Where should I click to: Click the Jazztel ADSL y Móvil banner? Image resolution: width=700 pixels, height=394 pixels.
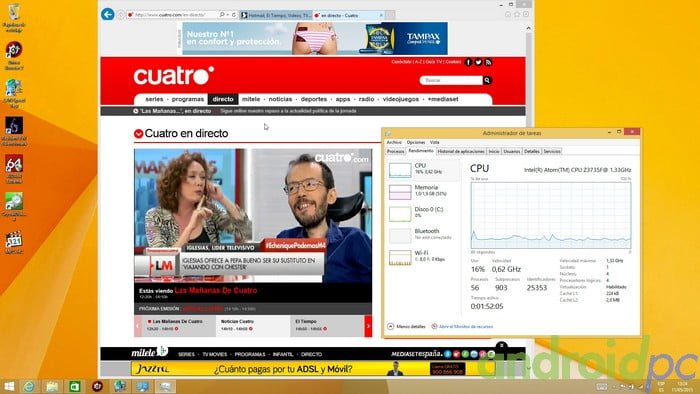pos(312,369)
